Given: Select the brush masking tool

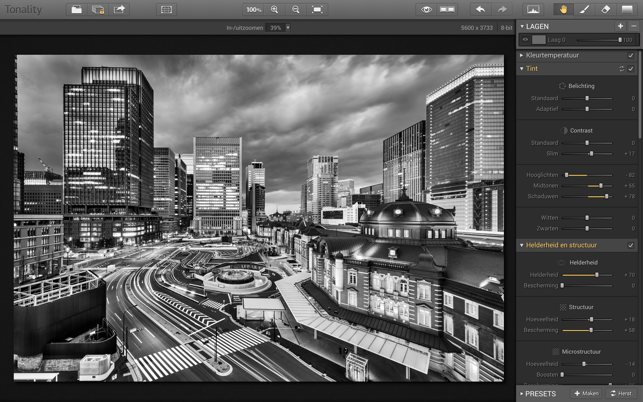Looking at the screenshot, I should point(585,9).
